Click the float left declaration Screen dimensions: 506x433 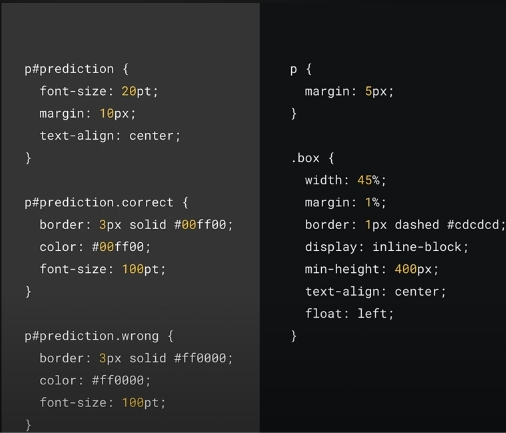pyautogui.click(x=349, y=313)
